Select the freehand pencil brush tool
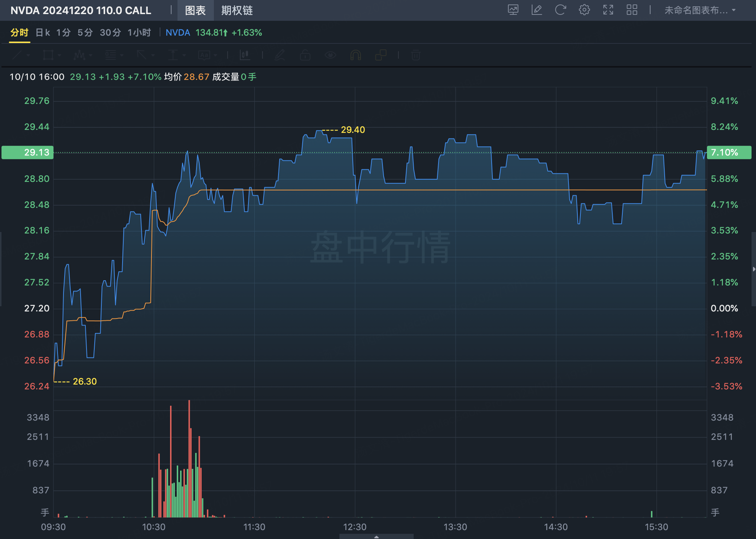 click(x=280, y=55)
